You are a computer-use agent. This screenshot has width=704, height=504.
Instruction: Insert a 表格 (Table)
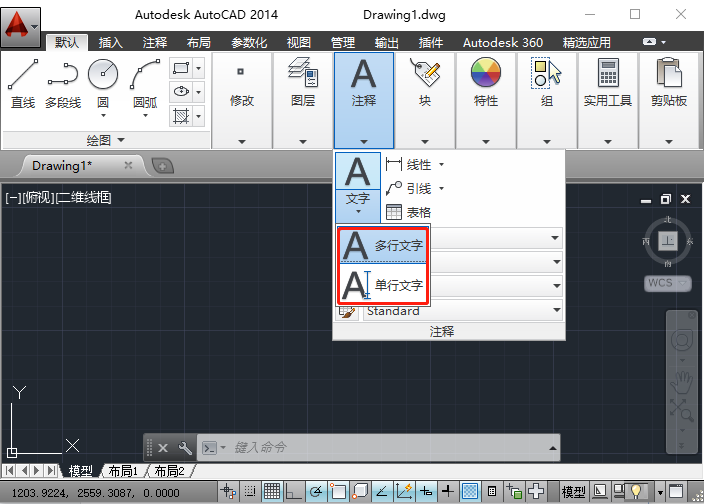(x=409, y=212)
